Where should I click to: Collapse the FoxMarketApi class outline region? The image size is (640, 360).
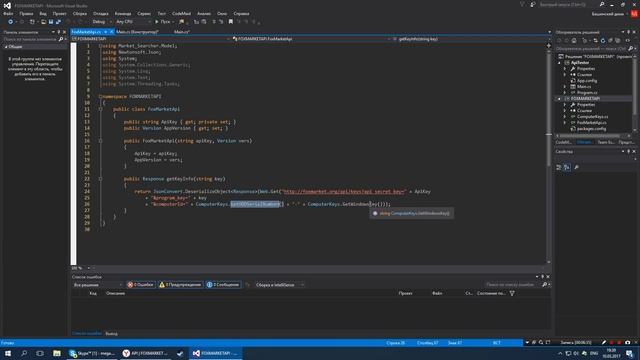coord(100,109)
